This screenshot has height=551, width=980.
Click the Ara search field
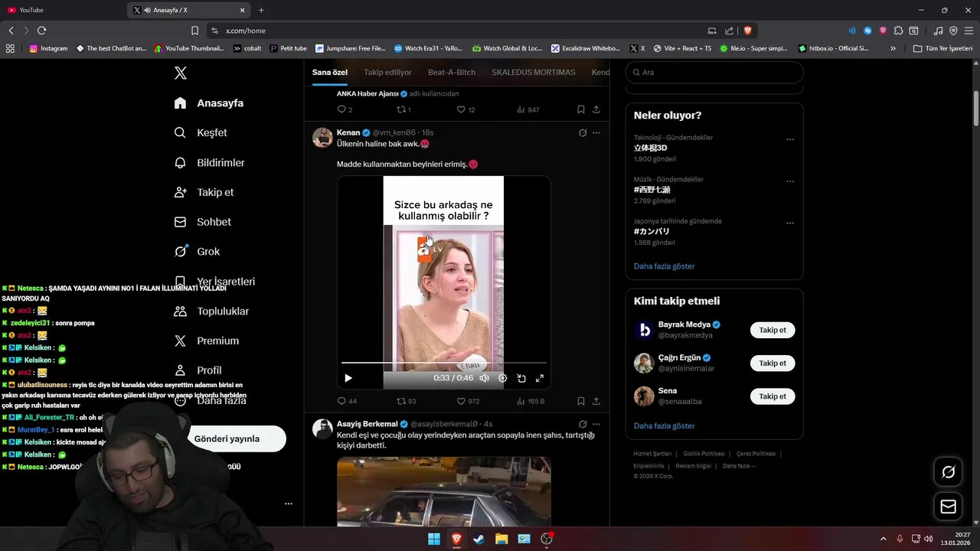[714, 72]
